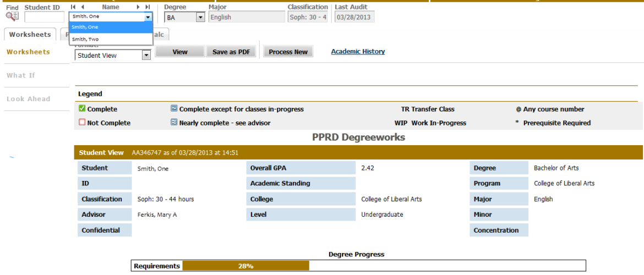Expand the Student View format dropdown
644x275 pixels.
click(146, 56)
